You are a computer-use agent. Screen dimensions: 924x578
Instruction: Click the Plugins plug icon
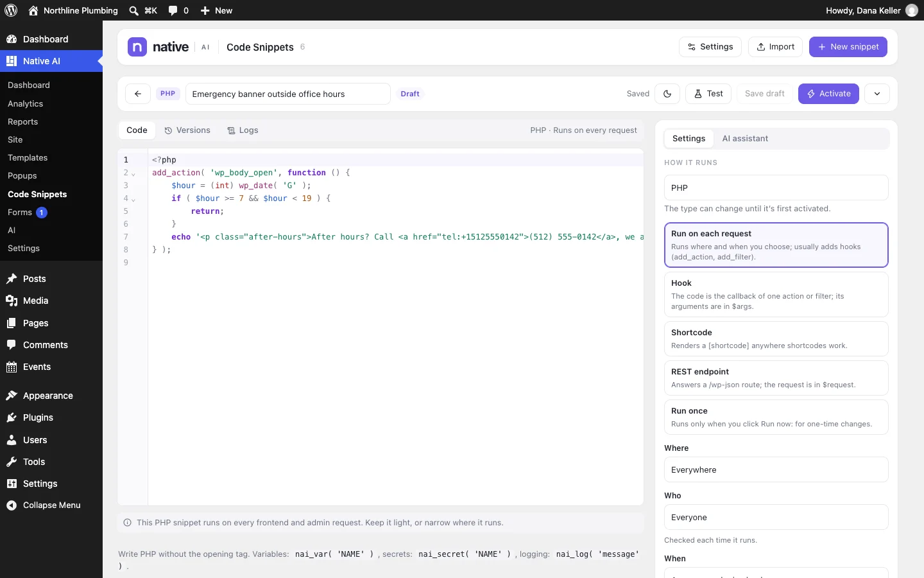coord(12,417)
